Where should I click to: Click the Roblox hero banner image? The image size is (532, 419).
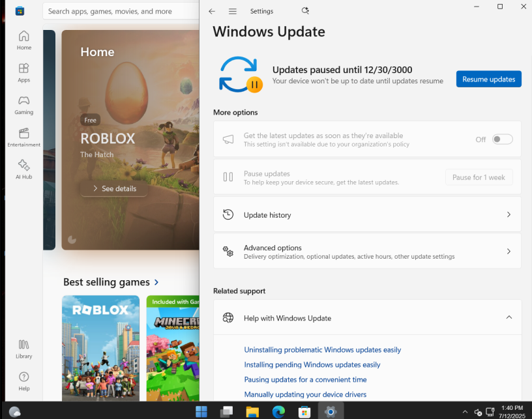coord(130,140)
